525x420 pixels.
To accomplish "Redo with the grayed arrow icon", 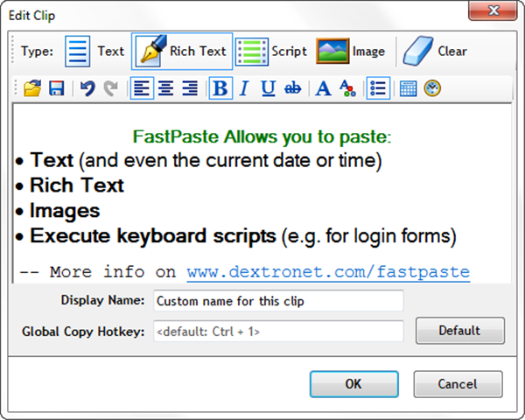I will (x=111, y=88).
